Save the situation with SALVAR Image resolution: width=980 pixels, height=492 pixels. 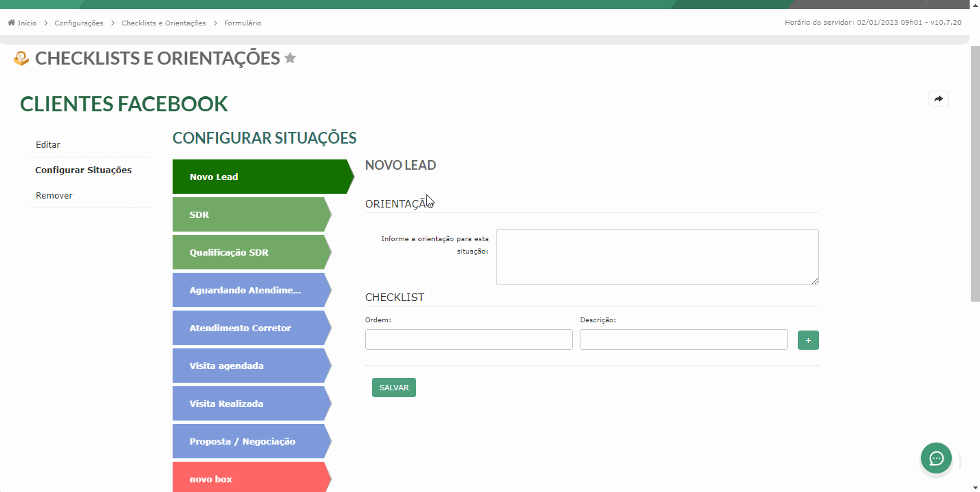(x=394, y=388)
